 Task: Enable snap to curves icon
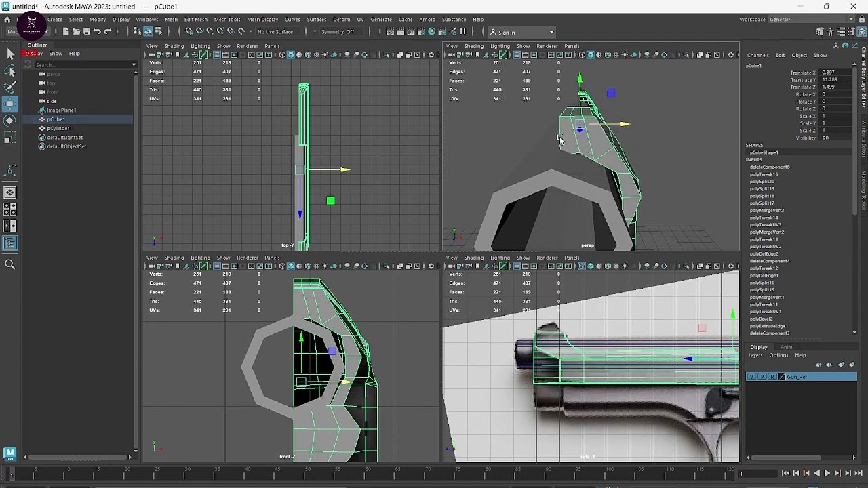pyautogui.click(x=199, y=32)
